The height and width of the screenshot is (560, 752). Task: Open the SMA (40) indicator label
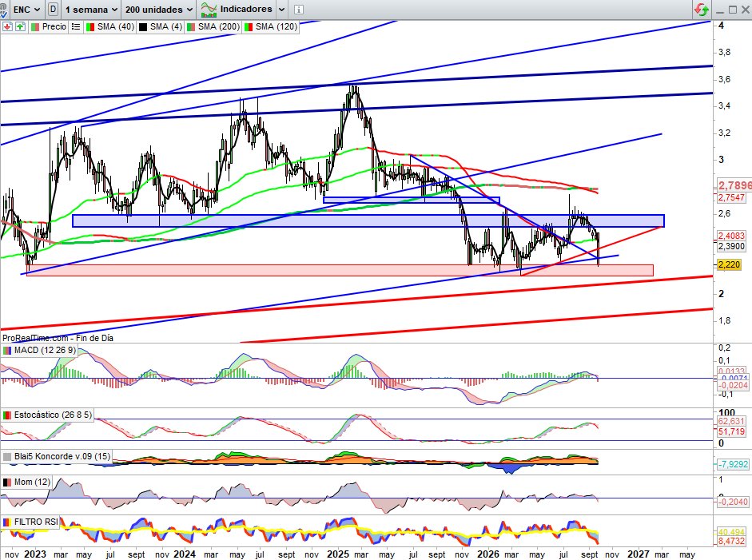pyautogui.click(x=116, y=27)
